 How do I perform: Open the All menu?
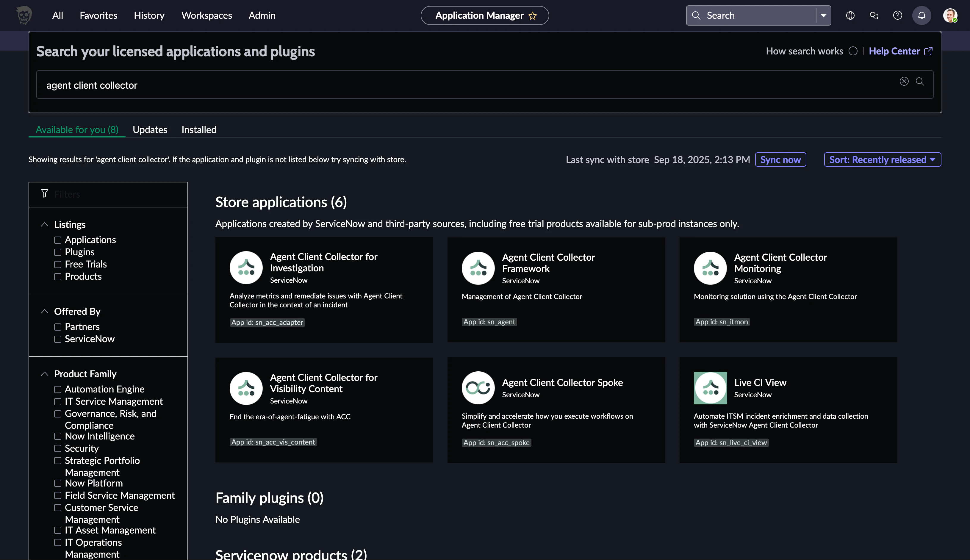point(58,15)
